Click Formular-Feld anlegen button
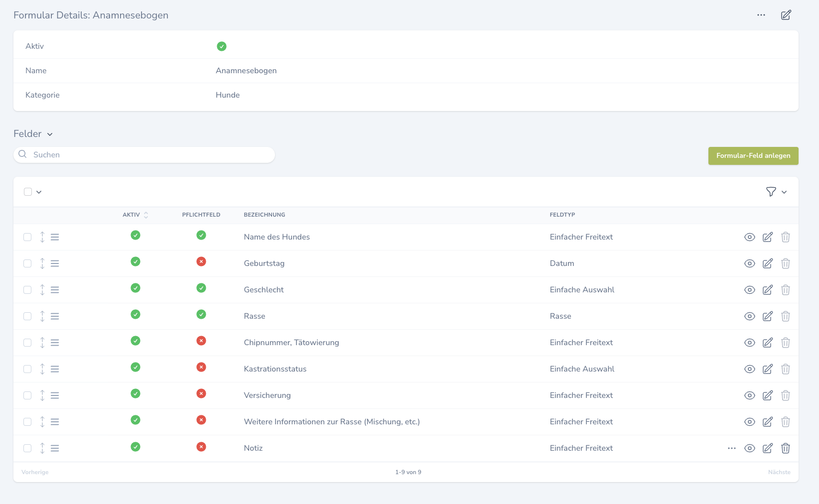The height and width of the screenshot is (504, 819). (x=753, y=156)
